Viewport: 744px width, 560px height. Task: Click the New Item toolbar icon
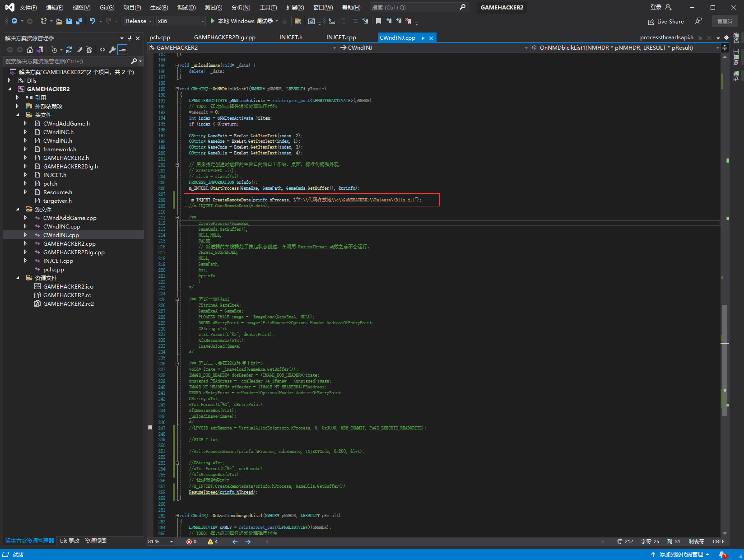tap(43, 21)
